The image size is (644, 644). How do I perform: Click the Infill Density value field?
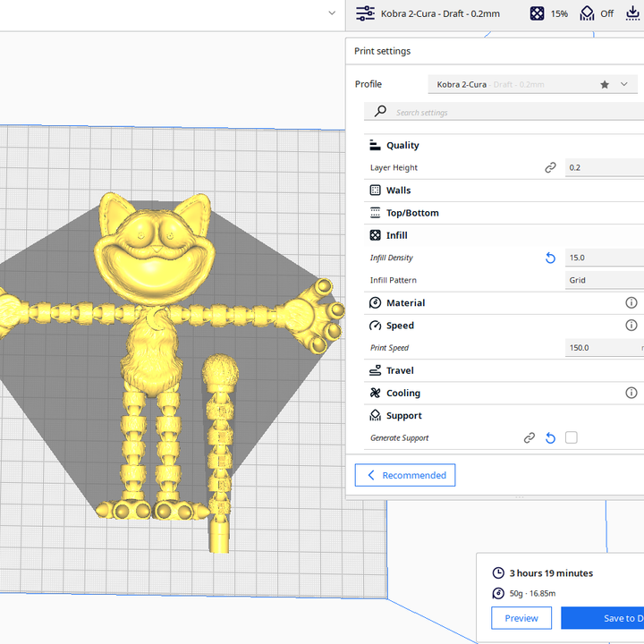tap(605, 258)
